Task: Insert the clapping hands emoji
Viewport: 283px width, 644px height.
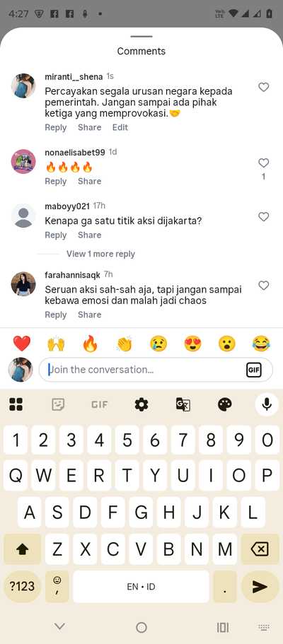Action: [125, 344]
